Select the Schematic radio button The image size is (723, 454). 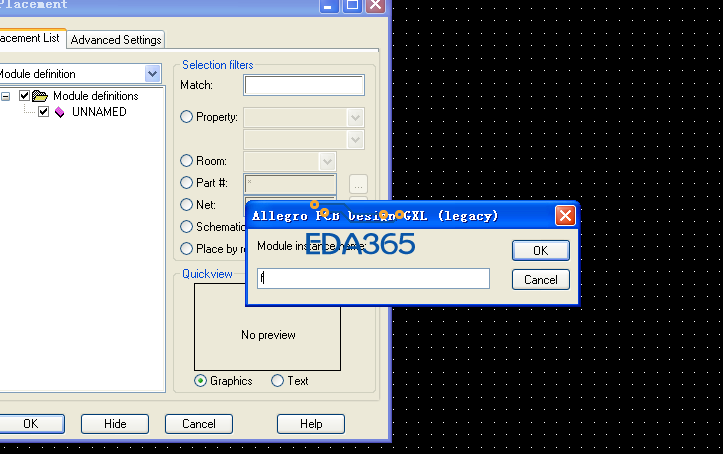coord(186,226)
